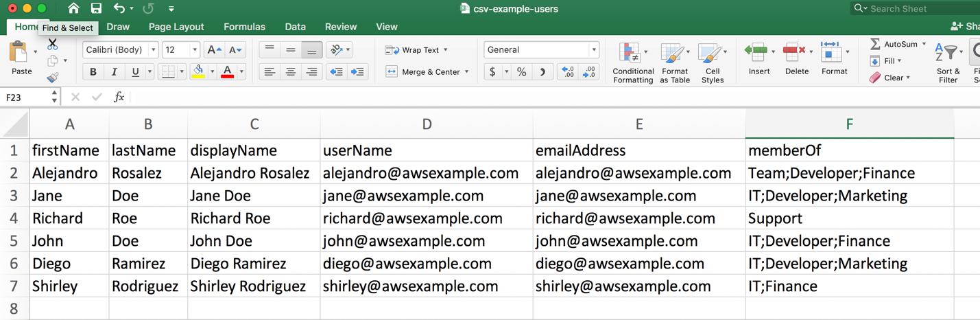Viewport: 980px width, 320px height.
Task: Switch to the Data tab
Action: pos(295,27)
